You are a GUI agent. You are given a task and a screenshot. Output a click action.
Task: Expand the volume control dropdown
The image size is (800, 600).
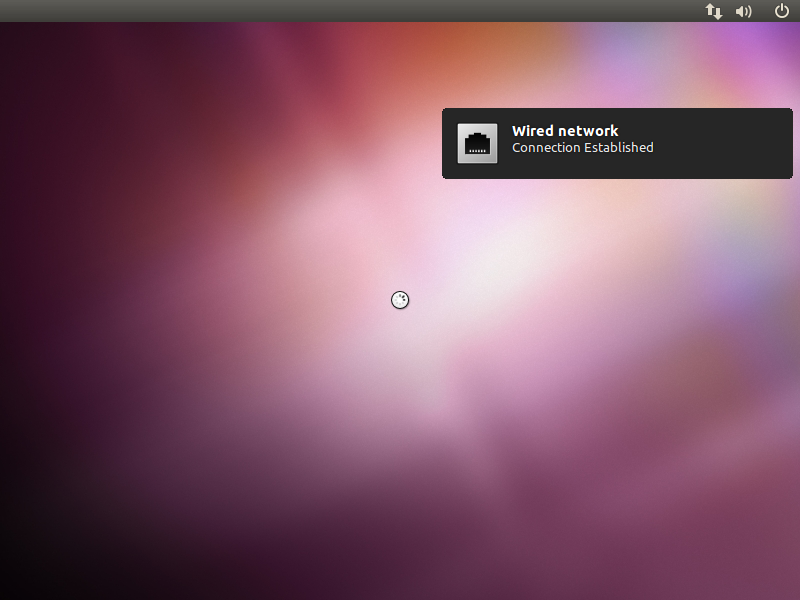coord(743,11)
